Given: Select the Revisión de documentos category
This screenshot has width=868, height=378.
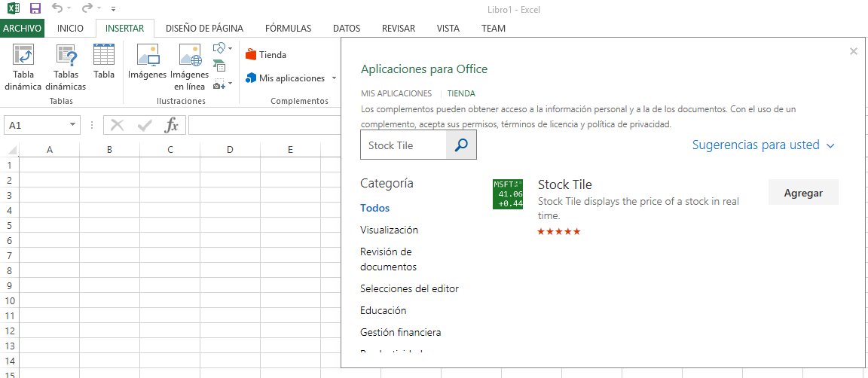Looking at the screenshot, I should pyautogui.click(x=388, y=259).
